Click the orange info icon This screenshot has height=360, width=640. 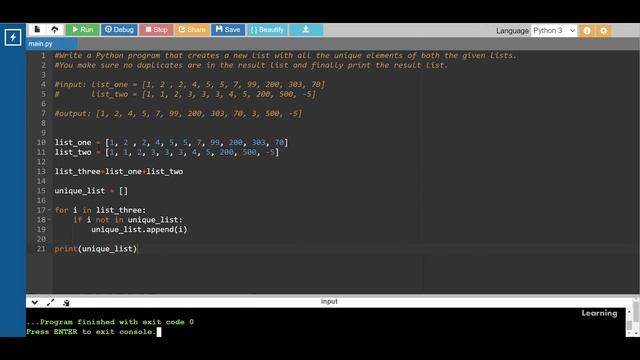(x=587, y=31)
